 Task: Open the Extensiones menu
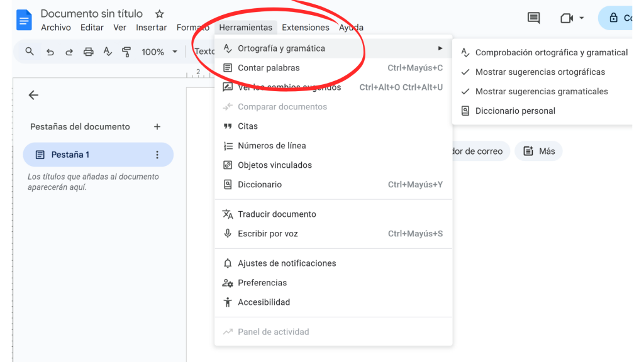click(x=305, y=28)
